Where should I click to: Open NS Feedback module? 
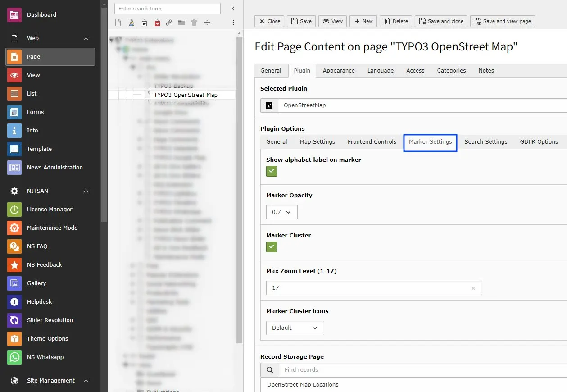tap(50, 265)
